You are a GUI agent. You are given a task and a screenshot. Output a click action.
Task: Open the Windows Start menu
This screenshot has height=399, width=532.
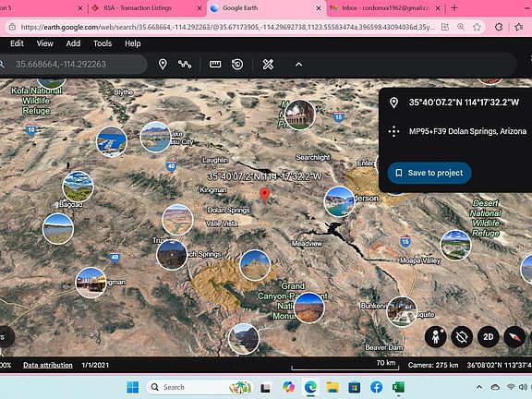132,387
